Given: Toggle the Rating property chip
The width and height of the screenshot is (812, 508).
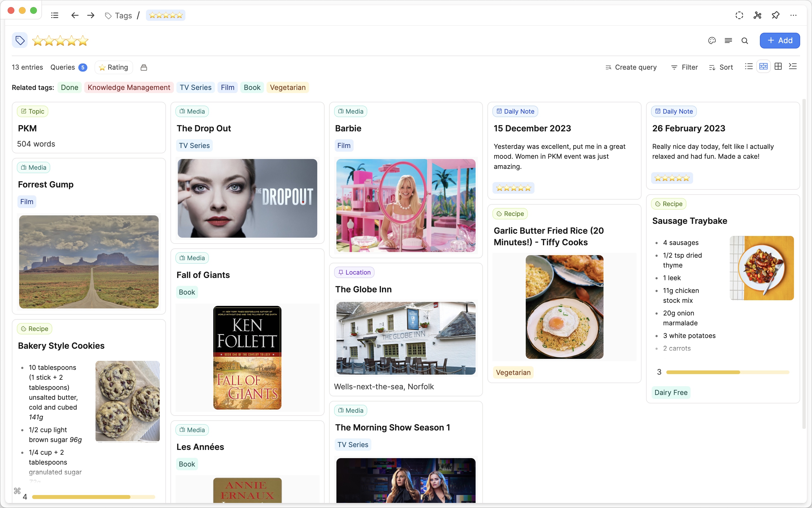Looking at the screenshot, I should (114, 67).
